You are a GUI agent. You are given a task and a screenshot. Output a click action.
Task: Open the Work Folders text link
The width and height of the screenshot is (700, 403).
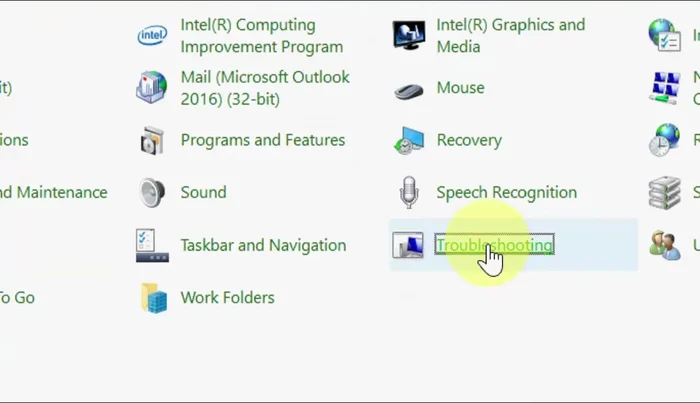(227, 297)
